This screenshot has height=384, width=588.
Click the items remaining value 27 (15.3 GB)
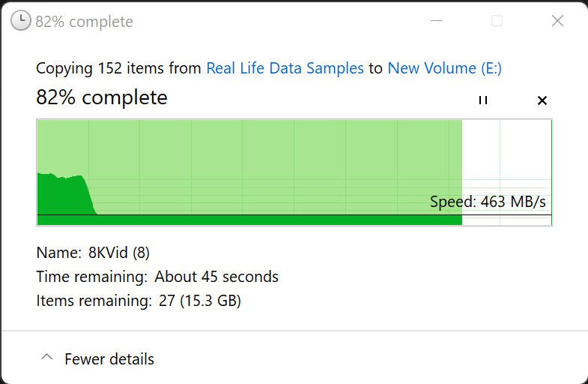[200, 301]
